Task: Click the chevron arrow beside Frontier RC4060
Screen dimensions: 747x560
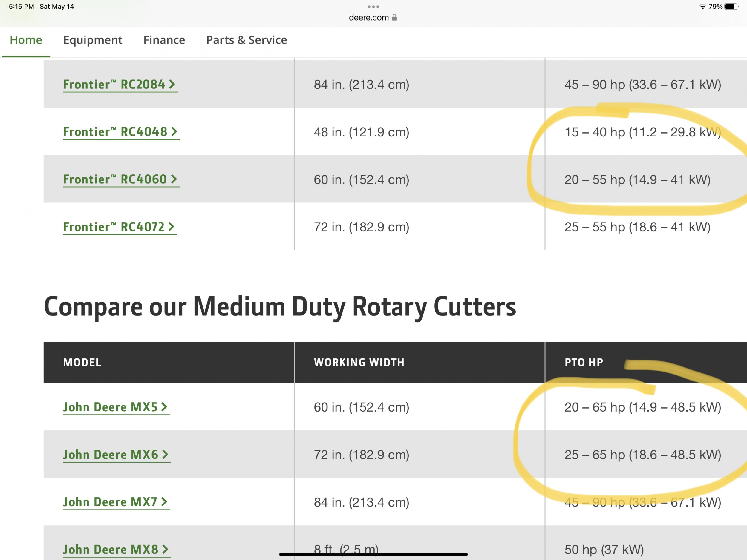Action: 174,179
